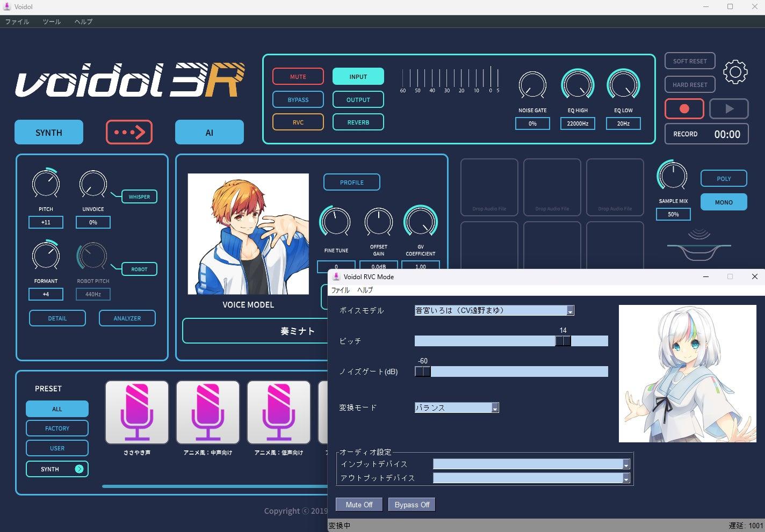Click the SOFT RESET button

coord(690,61)
